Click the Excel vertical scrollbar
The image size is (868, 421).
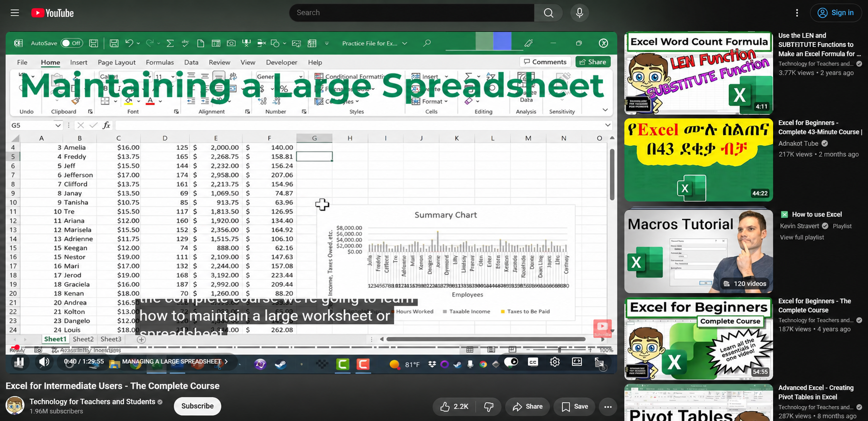612,174
